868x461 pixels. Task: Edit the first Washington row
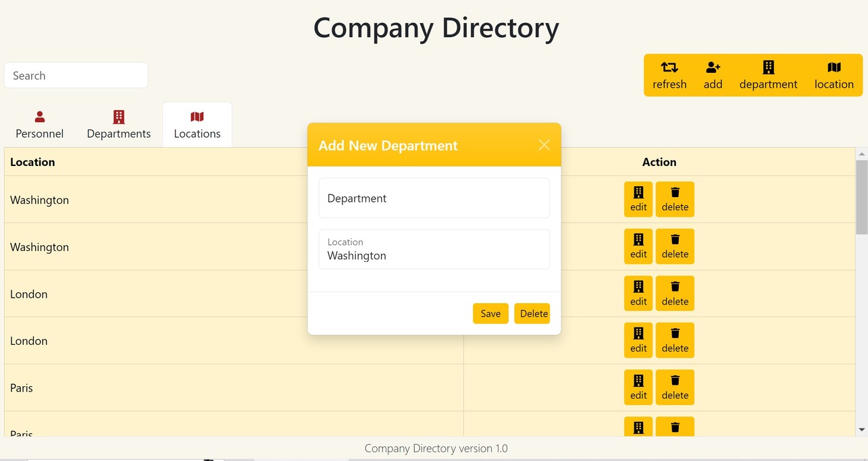click(x=638, y=199)
